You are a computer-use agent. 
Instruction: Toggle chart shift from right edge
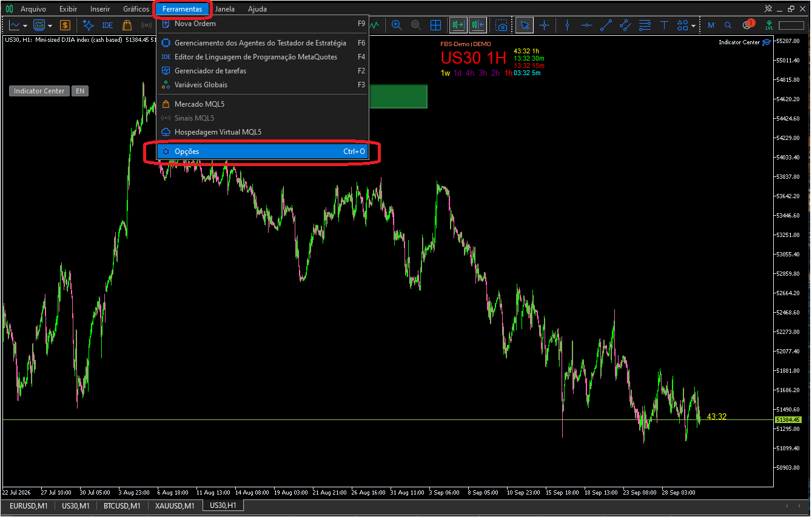tap(477, 25)
